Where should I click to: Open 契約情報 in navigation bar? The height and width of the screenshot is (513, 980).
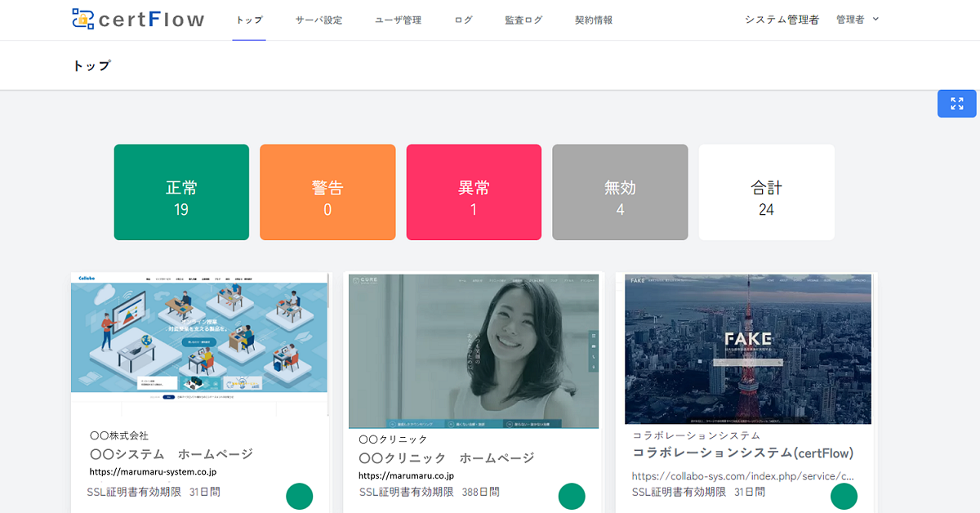(594, 20)
